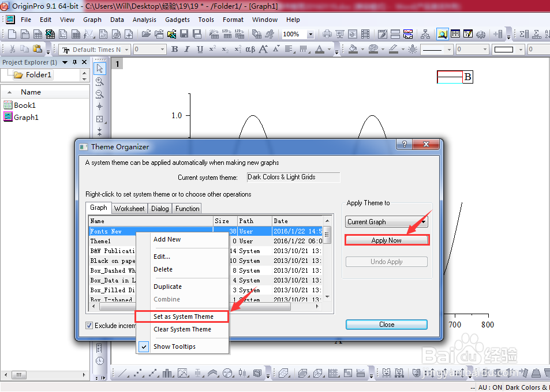Click the Paste clipboard icon
The image size is (550, 392).
38,49
